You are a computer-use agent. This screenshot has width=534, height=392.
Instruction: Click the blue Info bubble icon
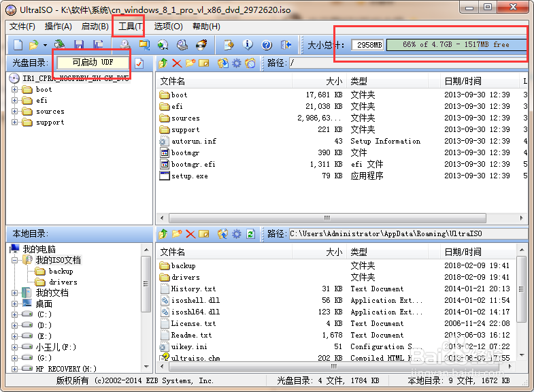pos(248,45)
